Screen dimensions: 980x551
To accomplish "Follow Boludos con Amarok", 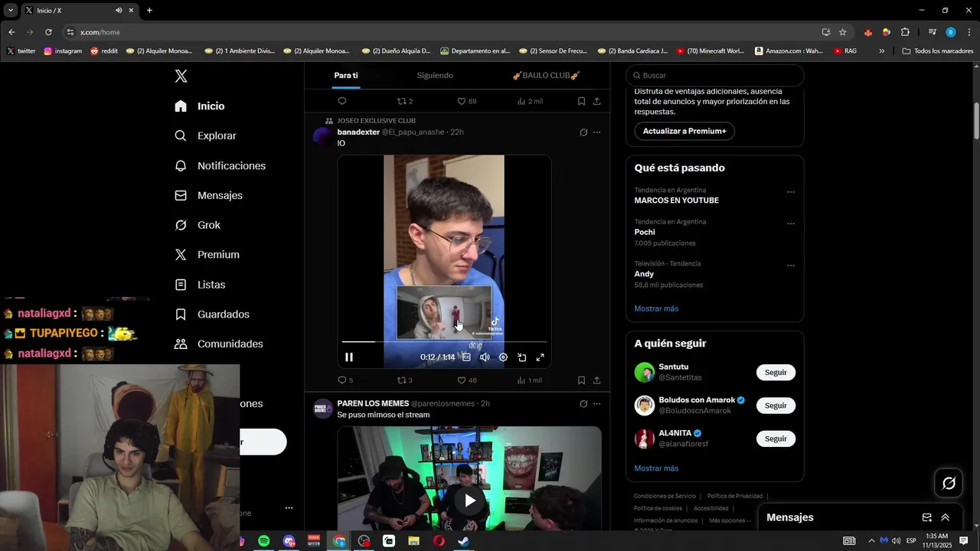I will click(776, 406).
